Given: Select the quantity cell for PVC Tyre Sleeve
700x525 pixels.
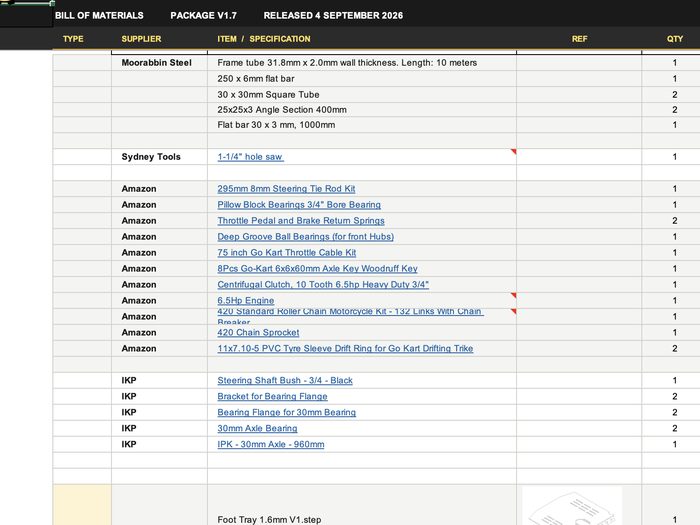Looking at the screenshot, I should 671,348.
